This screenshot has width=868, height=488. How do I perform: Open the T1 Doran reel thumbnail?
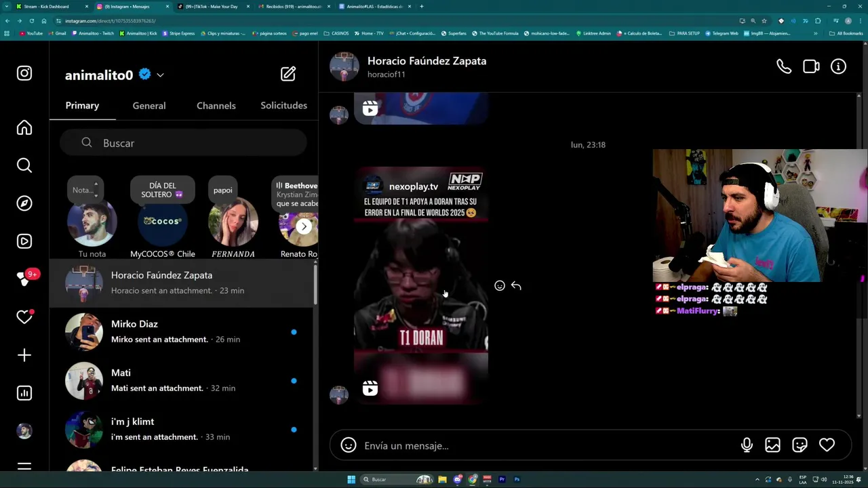tap(420, 285)
